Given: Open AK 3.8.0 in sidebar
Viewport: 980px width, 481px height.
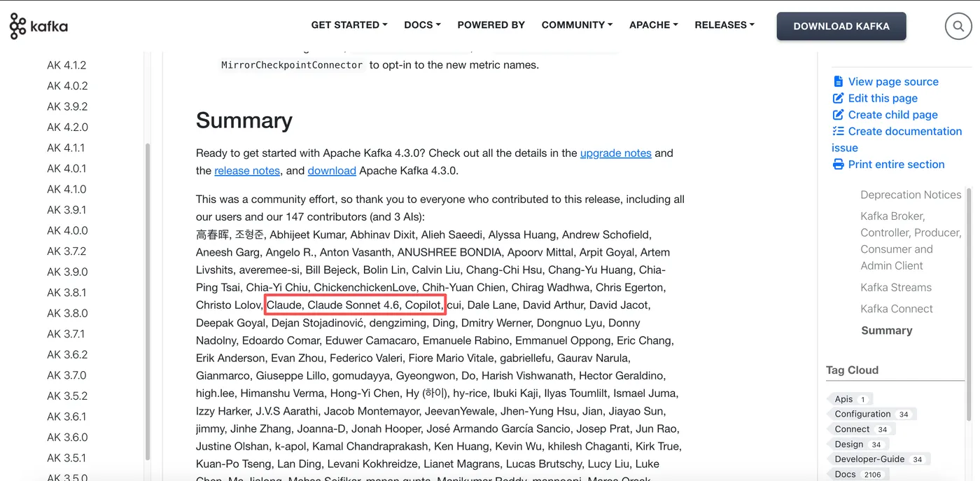Looking at the screenshot, I should 67,313.
